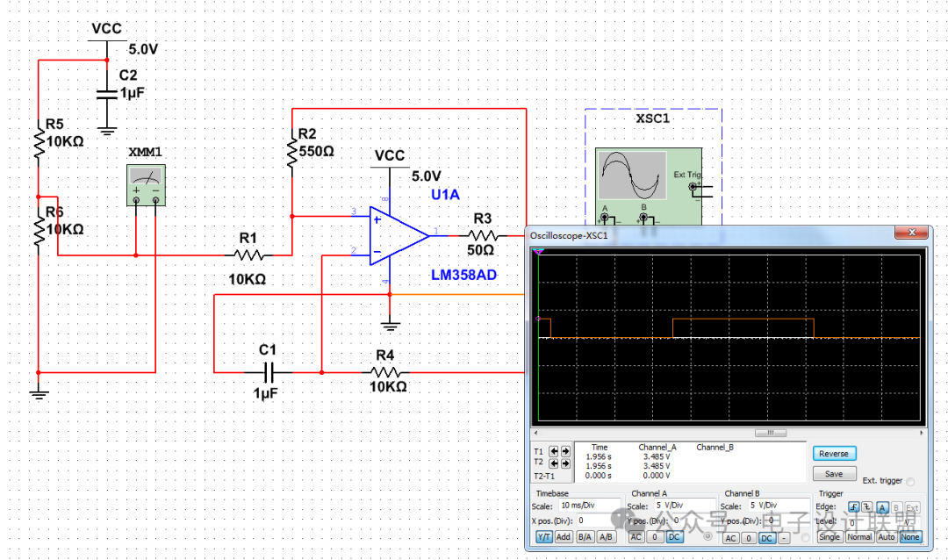Set trigger mode to Normal
The image size is (948, 560).
pos(859,536)
